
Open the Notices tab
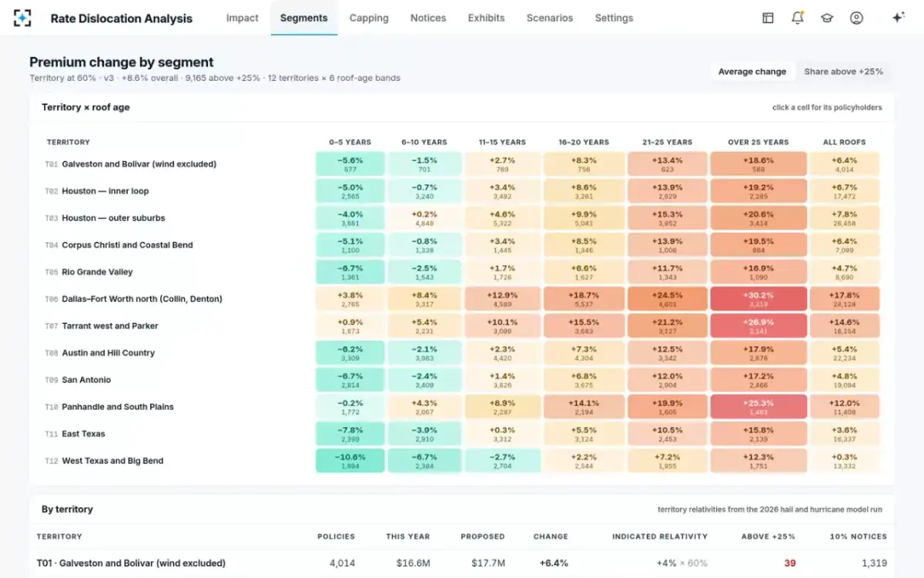click(x=428, y=18)
